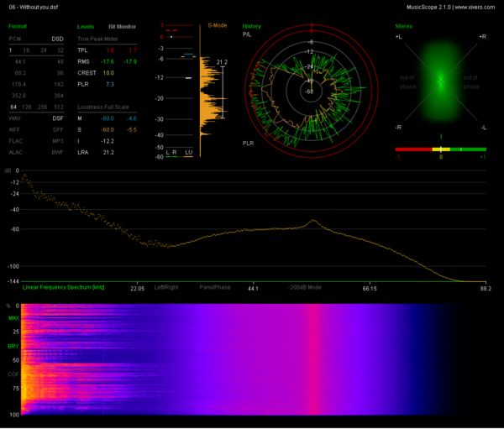The image size is (504, 429).
Task: Click the stereo correlation meter bar
Action: (441, 149)
